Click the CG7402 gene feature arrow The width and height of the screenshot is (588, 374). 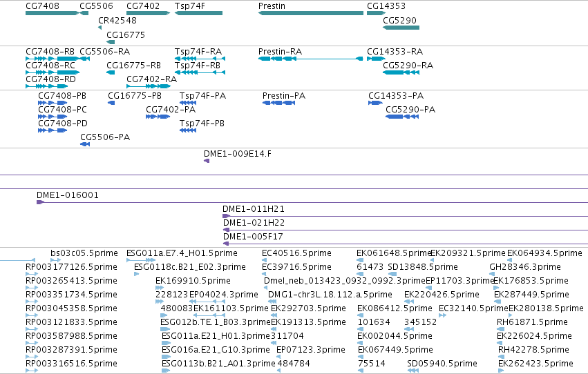click(148, 13)
